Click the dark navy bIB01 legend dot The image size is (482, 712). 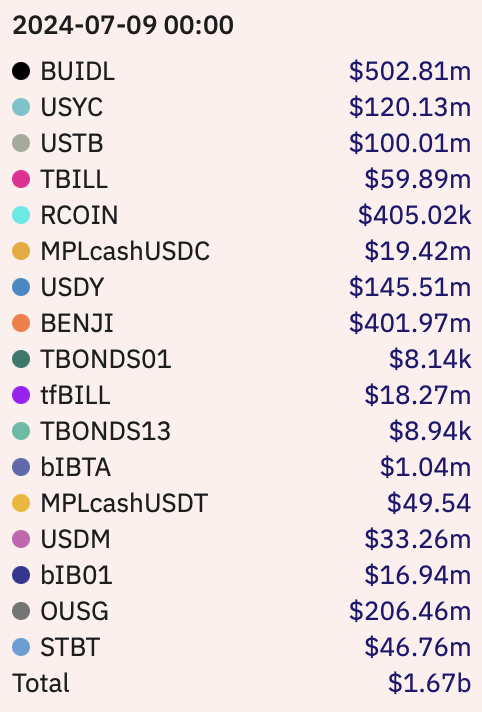(x=21, y=575)
